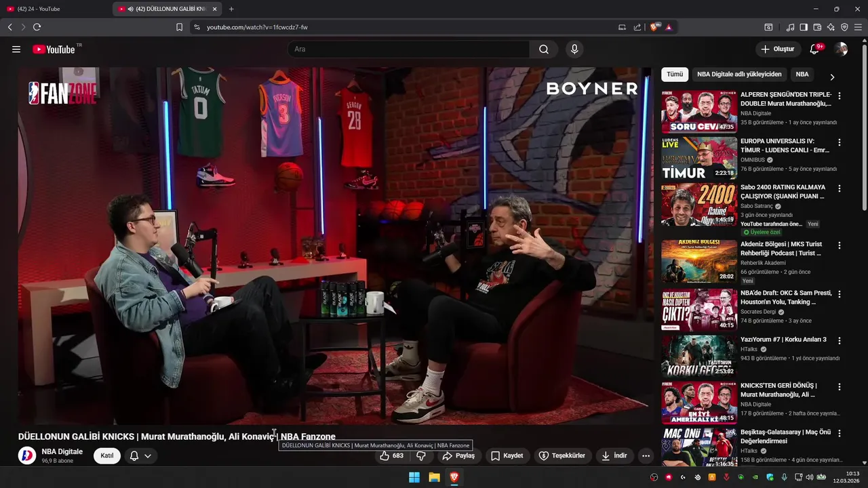Click the Ara search input field
Image resolution: width=868 pixels, height=488 pixels.
click(x=410, y=49)
